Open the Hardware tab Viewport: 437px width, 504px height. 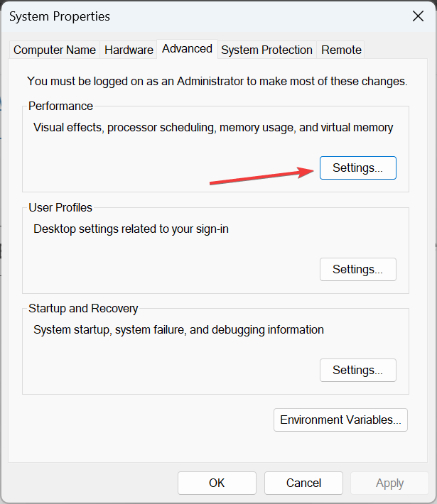coord(129,50)
